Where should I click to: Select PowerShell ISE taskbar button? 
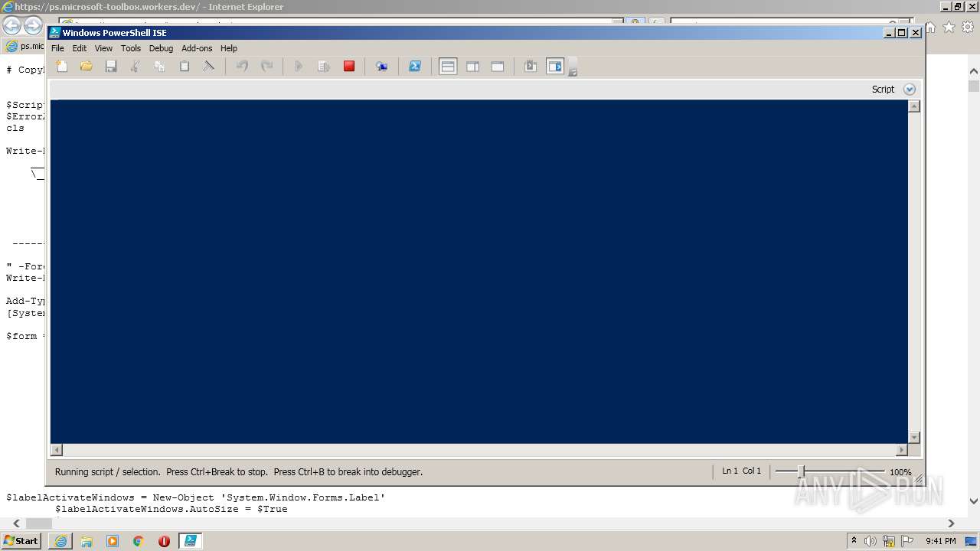coord(190,541)
